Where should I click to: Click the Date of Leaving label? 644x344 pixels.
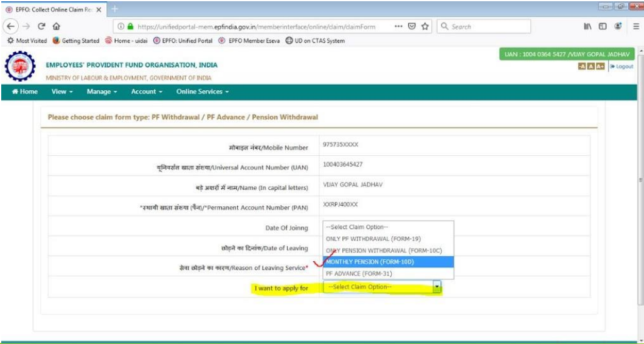[265, 248]
